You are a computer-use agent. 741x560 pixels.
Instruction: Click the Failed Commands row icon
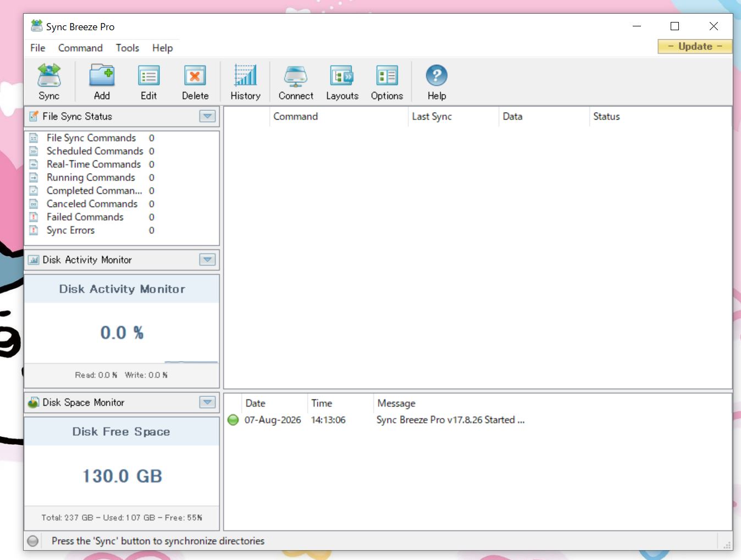tap(34, 217)
